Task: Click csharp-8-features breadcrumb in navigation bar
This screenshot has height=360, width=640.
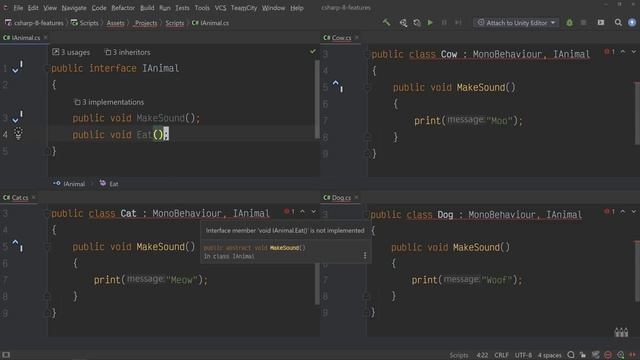Action: point(34,23)
